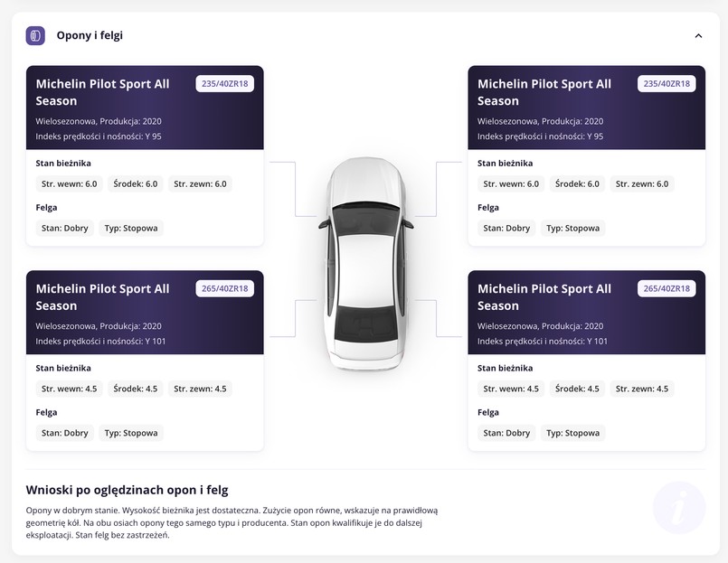
Task: Click rear-left rim Typ: Stopowa chip
Action: (131, 433)
